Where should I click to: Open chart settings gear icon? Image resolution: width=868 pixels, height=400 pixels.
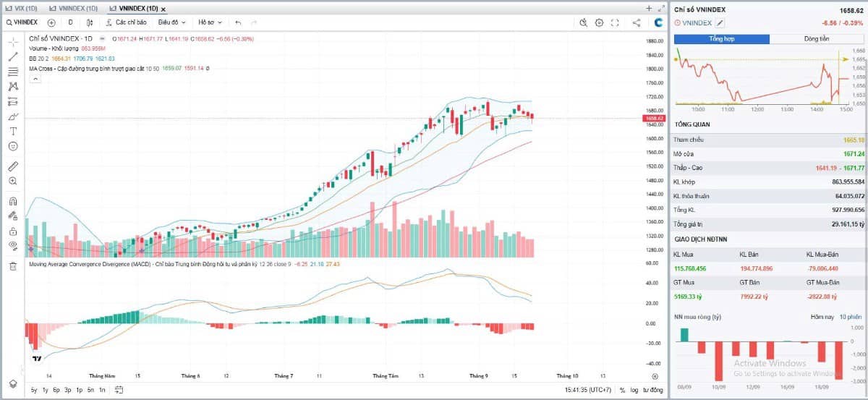point(599,22)
